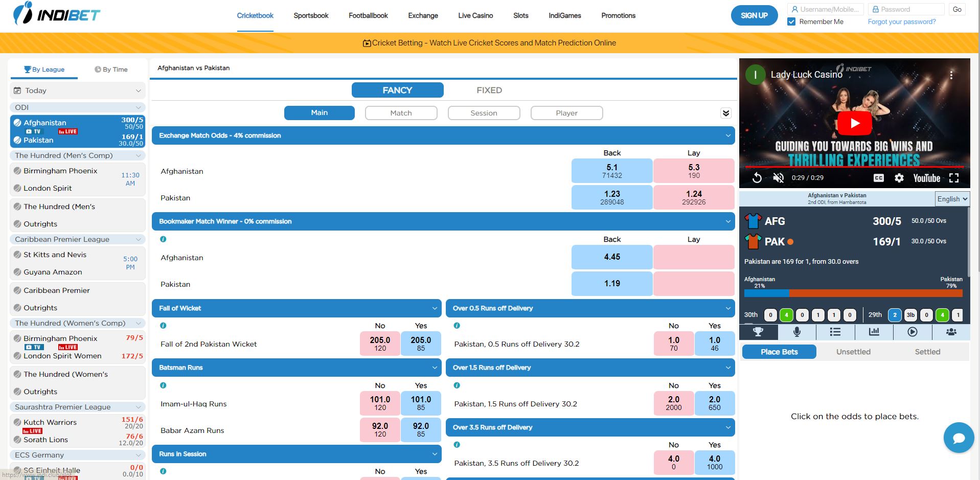This screenshot has height=480, width=980.
Task: Click the double-chevron expand-all icon
Action: click(x=726, y=113)
